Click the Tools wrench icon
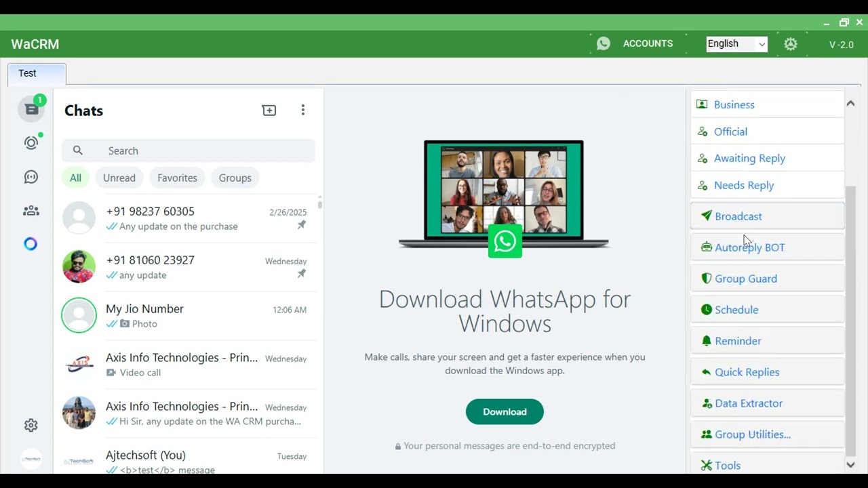Screen dimensions: 868x488 [x=707, y=465]
